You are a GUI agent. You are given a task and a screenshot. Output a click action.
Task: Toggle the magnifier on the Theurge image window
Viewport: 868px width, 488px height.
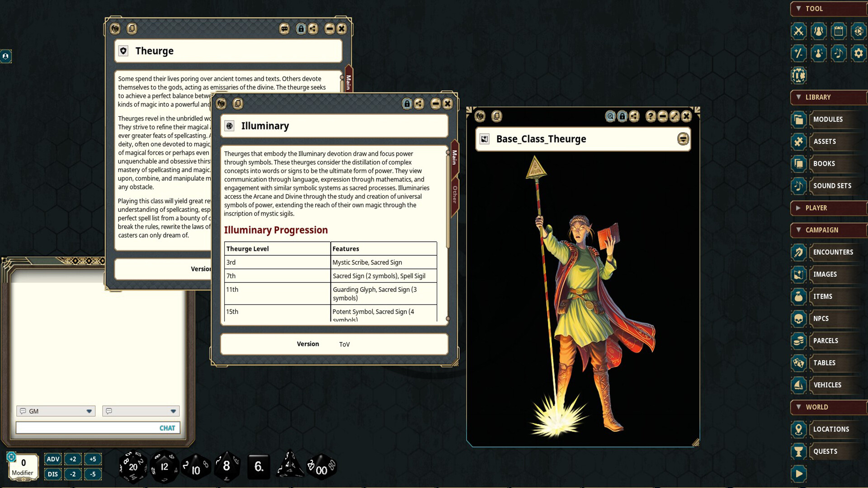point(610,116)
